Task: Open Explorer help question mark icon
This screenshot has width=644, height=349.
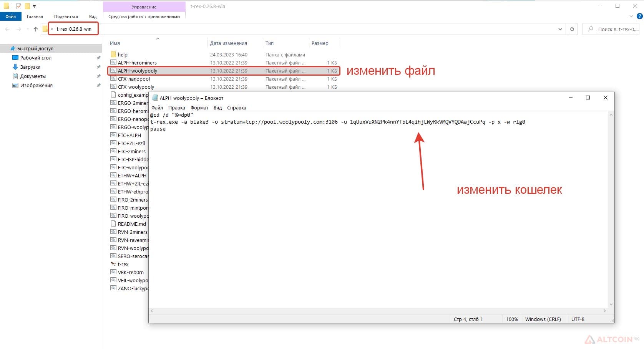Action: tap(640, 16)
